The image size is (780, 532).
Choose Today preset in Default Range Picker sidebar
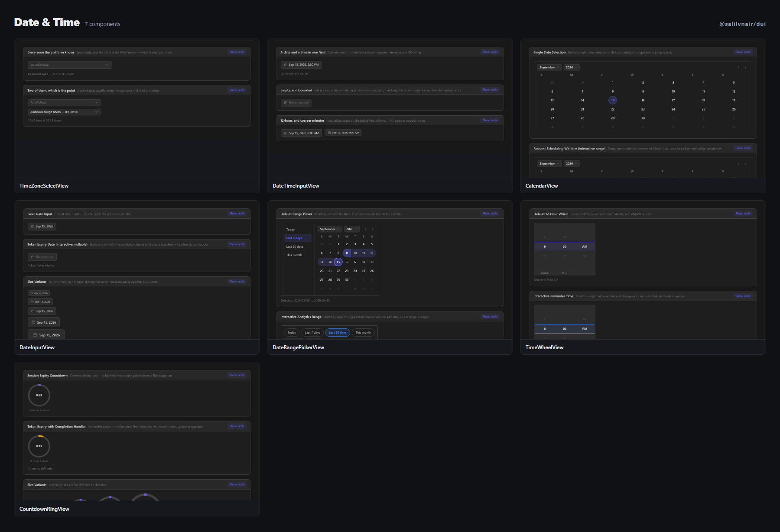coord(298,230)
